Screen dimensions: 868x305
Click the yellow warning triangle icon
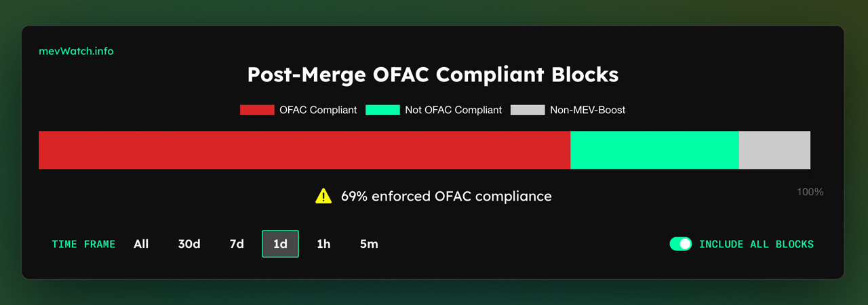(x=323, y=196)
